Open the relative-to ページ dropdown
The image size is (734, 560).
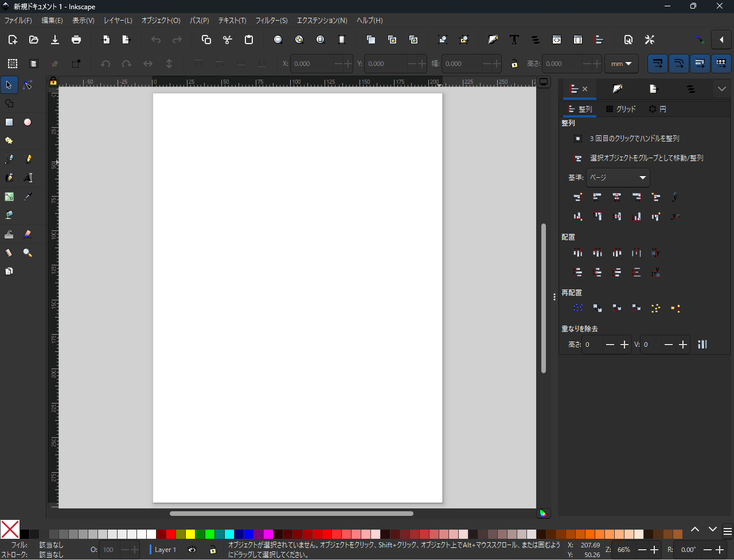[618, 178]
